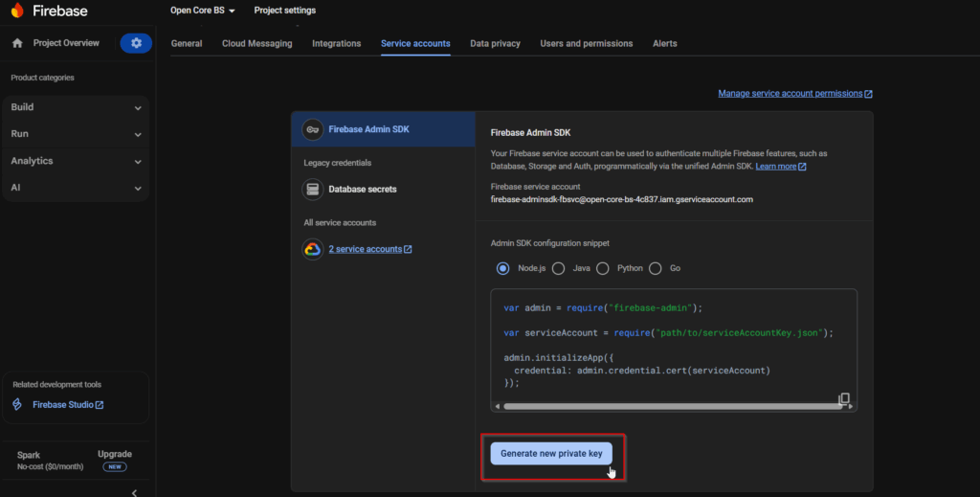Open the Open Core BS project dropdown
Viewport: 980px width, 497px height.
(x=202, y=11)
